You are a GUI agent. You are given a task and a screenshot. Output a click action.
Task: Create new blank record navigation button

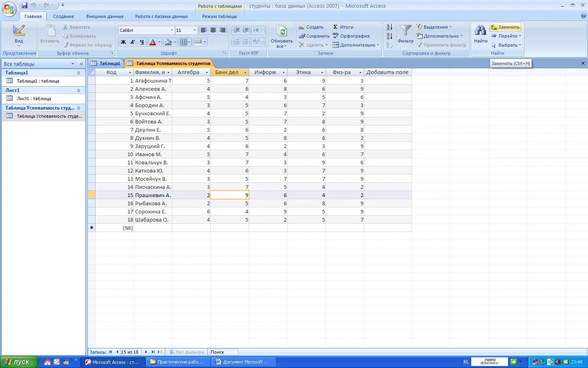coord(160,352)
